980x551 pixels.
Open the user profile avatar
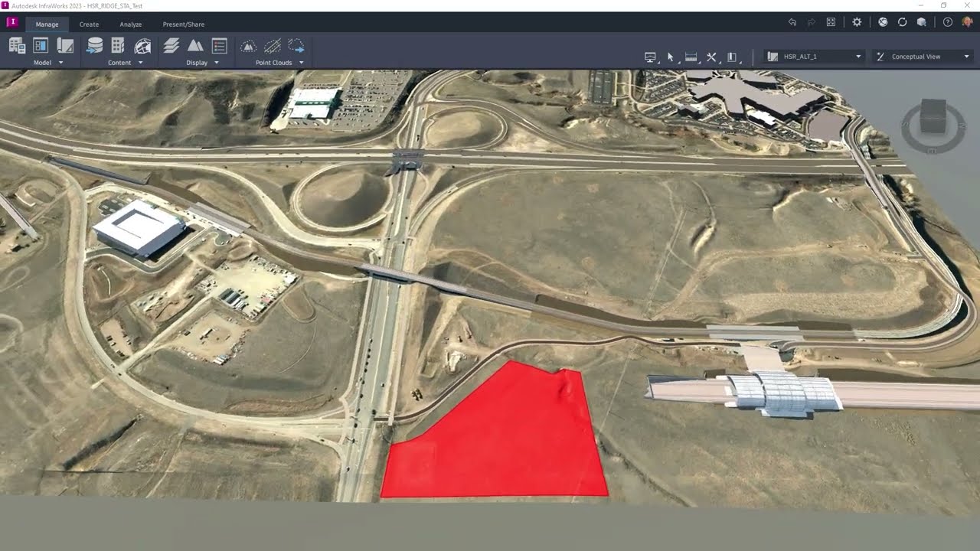(x=967, y=22)
